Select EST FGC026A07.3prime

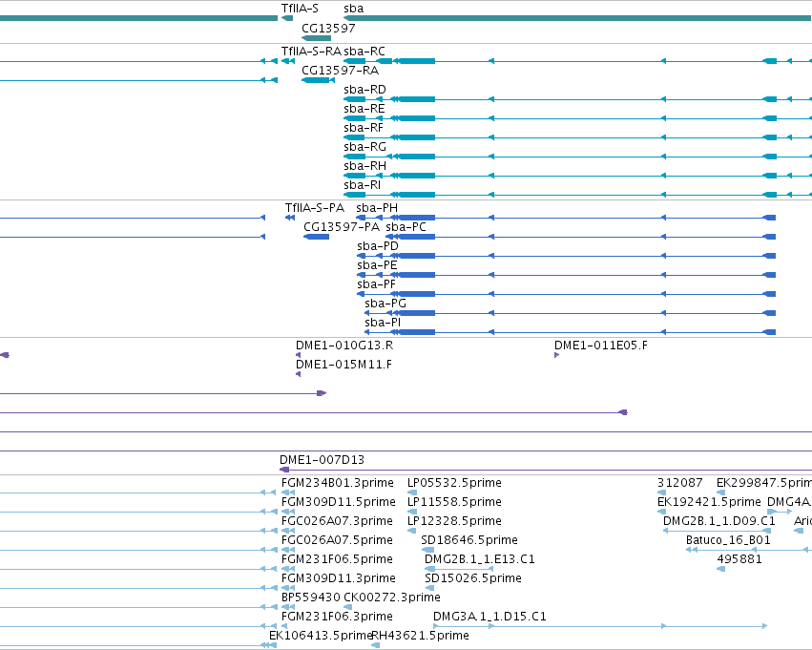point(337,521)
